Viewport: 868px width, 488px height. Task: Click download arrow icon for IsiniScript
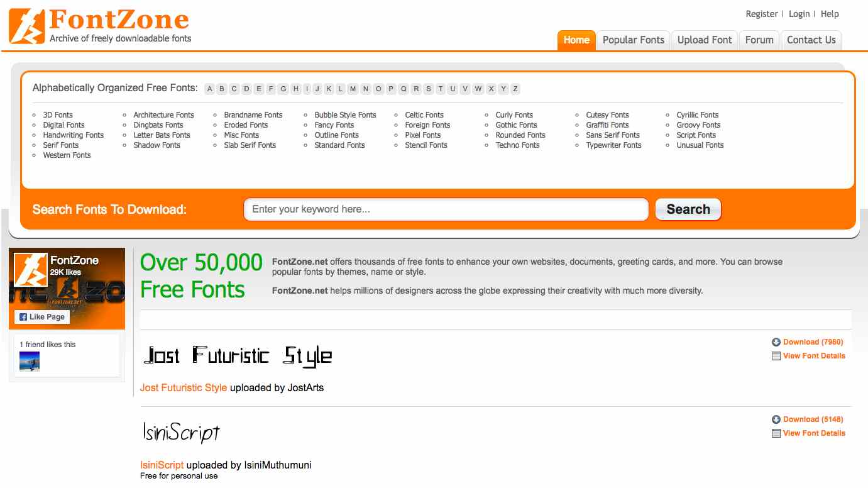pos(776,419)
